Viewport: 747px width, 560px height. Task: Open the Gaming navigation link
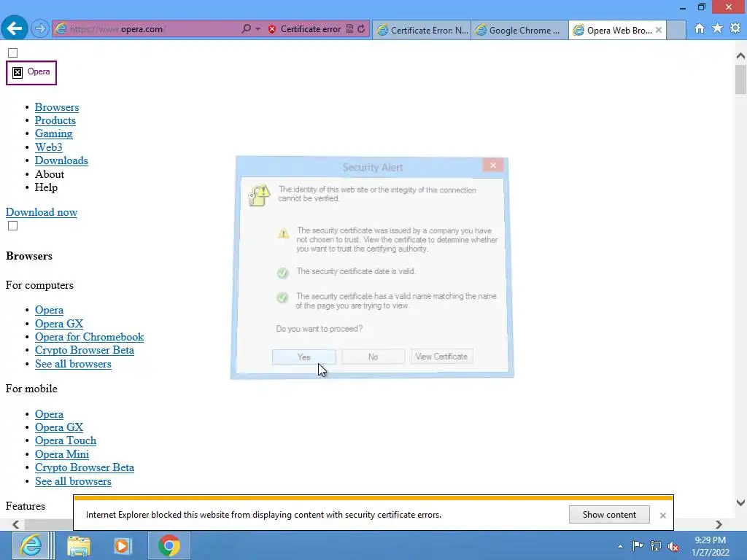point(54,134)
